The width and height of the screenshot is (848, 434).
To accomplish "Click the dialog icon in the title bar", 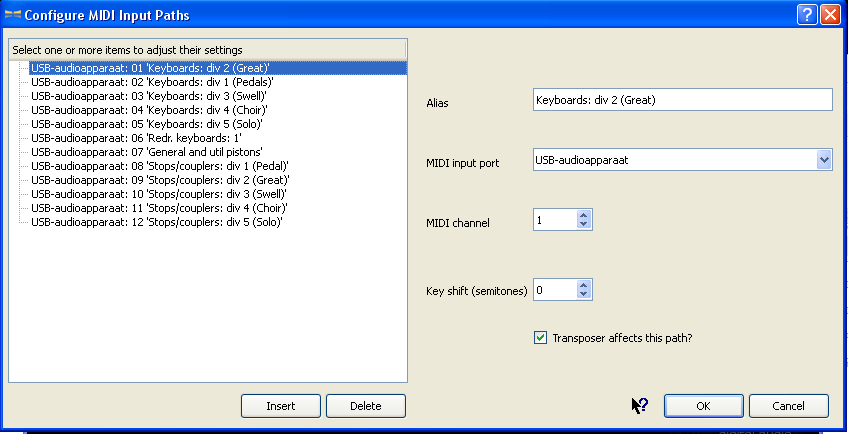I will coord(12,14).
